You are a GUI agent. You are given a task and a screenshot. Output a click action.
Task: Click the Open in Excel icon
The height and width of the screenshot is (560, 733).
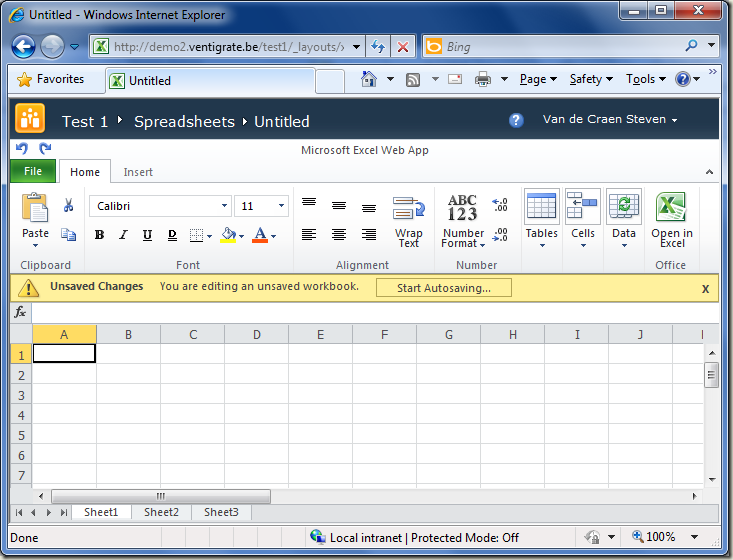(671, 206)
